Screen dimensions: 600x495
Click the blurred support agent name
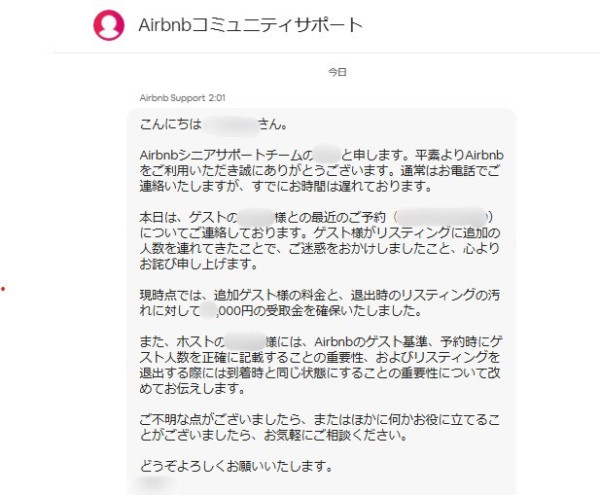[327, 155]
